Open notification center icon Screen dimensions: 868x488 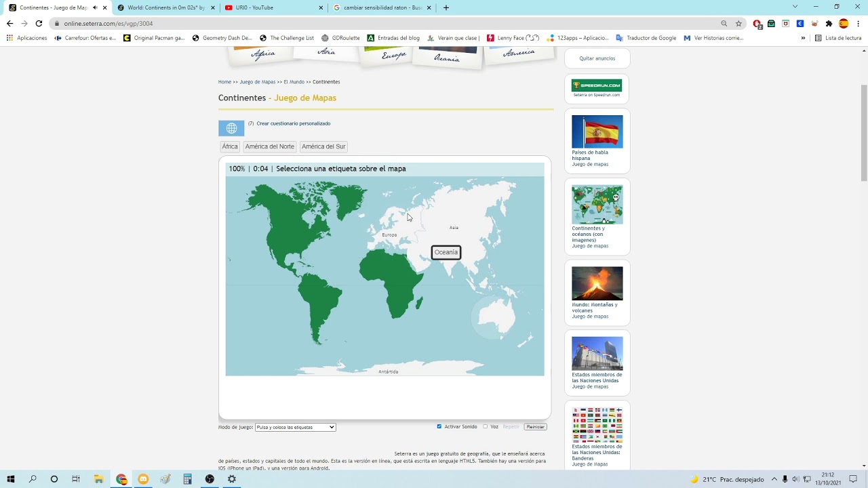[853, 479]
